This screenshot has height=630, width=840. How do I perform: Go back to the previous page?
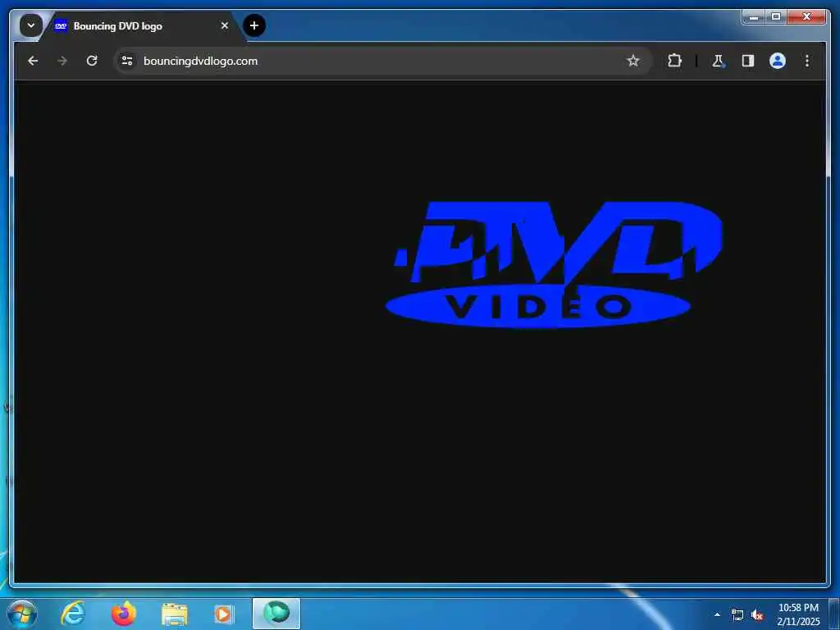pyautogui.click(x=33, y=61)
